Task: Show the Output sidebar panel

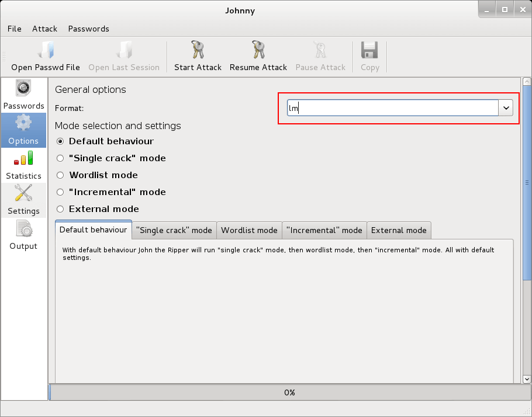Action: click(23, 235)
